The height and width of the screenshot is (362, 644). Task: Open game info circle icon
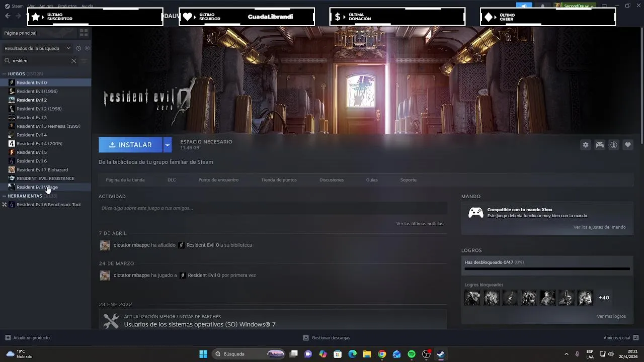614,145
